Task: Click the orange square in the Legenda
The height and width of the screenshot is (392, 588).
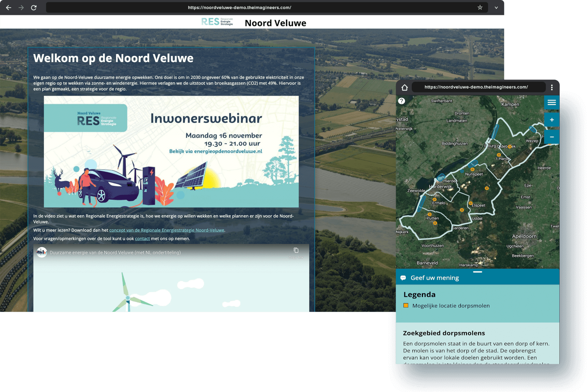Action: 406,306
